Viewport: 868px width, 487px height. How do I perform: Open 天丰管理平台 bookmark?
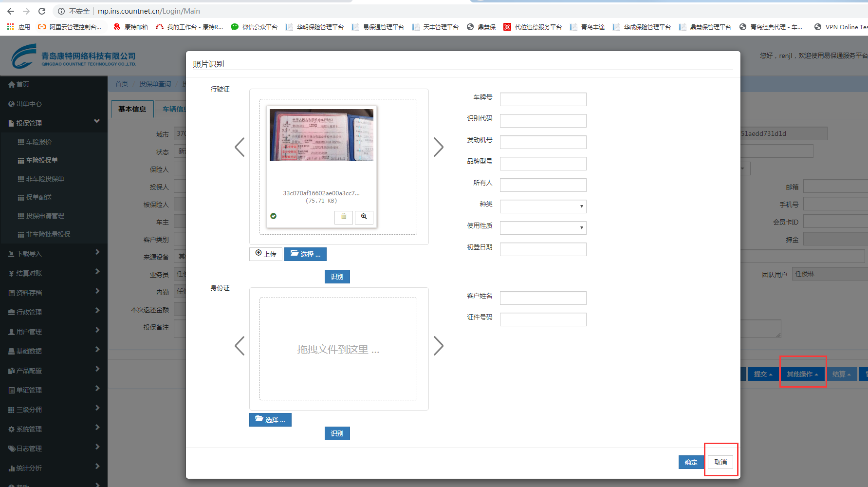(436, 27)
